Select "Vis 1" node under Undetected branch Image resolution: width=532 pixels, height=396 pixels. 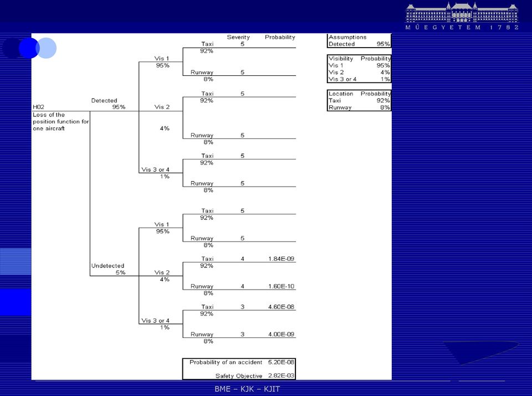pos(161,224)
